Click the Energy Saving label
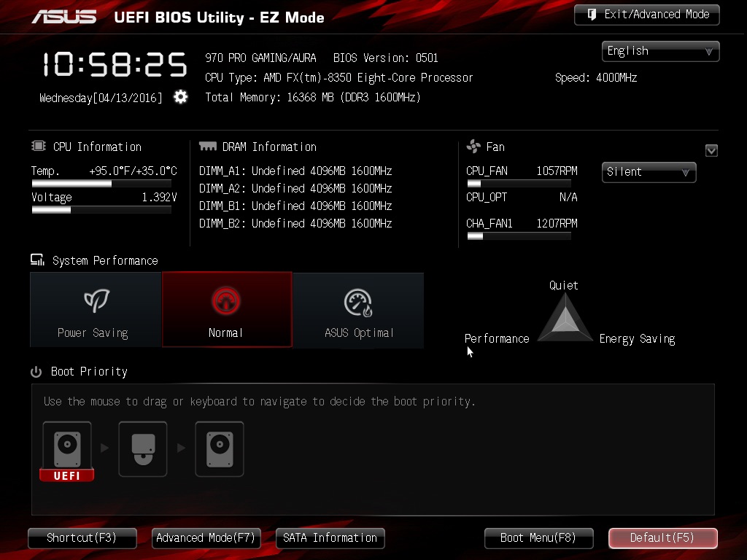Image resolution: width=747 pixels, height=560 pixels. tap(638, 339)
